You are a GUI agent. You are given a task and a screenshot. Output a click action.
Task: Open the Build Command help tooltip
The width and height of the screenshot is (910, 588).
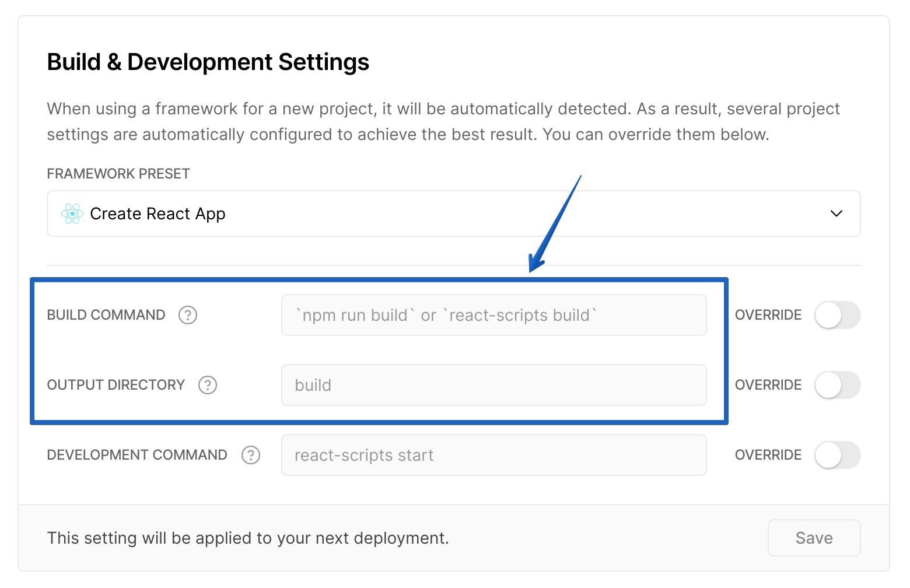coord(187,315)
